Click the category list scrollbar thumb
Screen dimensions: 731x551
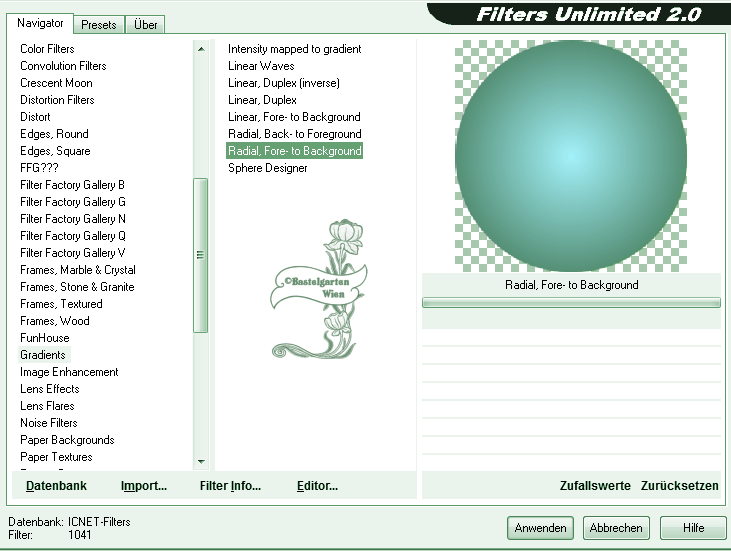click(x=200, y=255)
